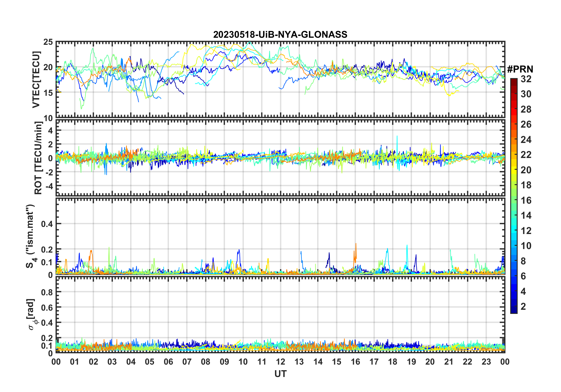This screenshot has height=392, width=561.
Task: Click the sigma-phi axis tick value 0.6
Action: 47,308
